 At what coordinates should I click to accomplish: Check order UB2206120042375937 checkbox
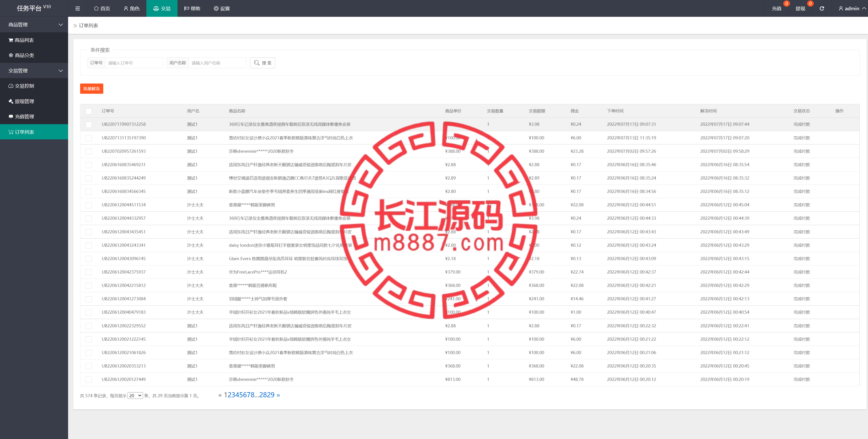[x=89, y=272]
